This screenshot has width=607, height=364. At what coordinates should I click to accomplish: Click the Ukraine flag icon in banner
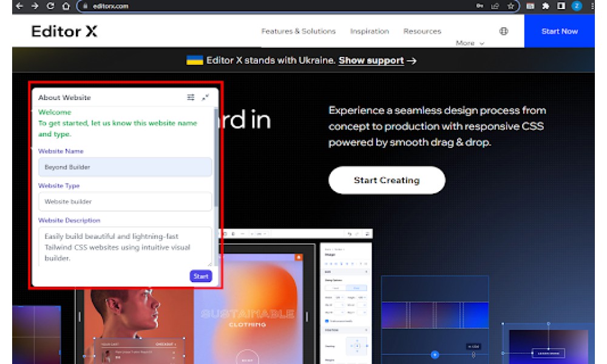coord(195,60)
